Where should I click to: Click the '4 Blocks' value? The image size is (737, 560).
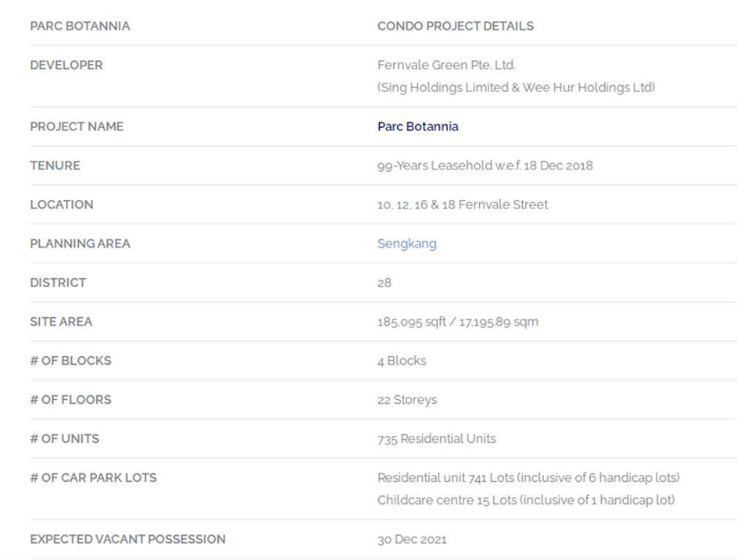click(x=402, y=361)
